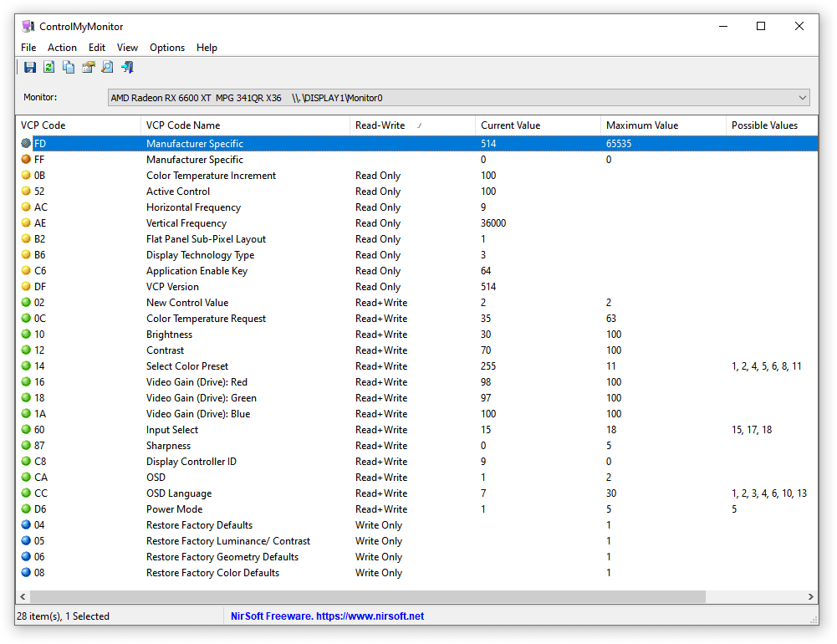Open the Monitor dropdown list
Image resolution: width=837 pixels, height=644 pixels.
(x=802, y=97)
